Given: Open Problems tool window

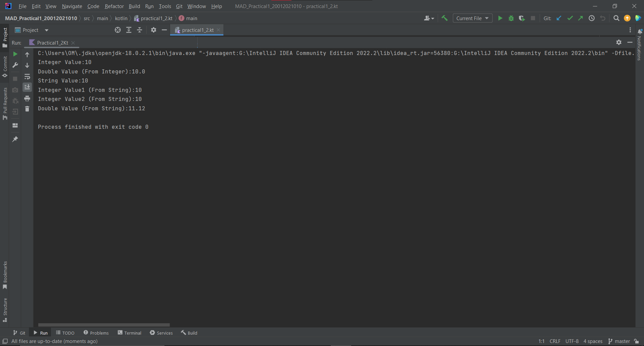Looking at the screenshot, I should 96,333.
